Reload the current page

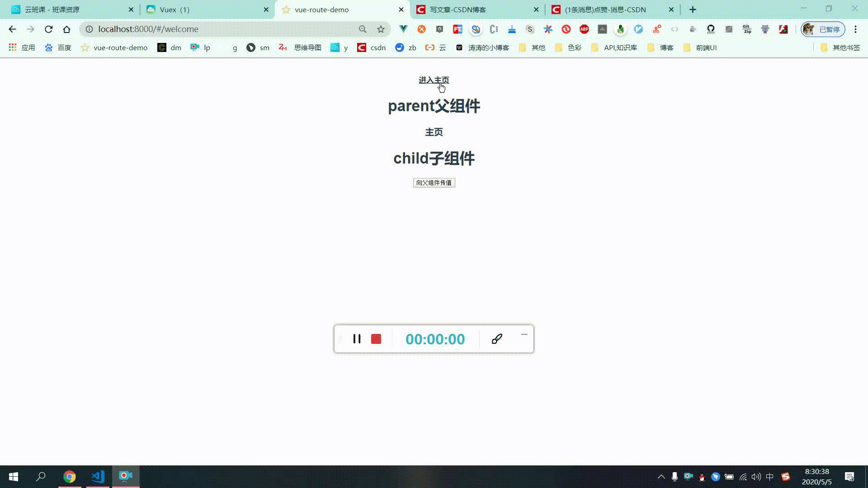click(x=48, y=29)
